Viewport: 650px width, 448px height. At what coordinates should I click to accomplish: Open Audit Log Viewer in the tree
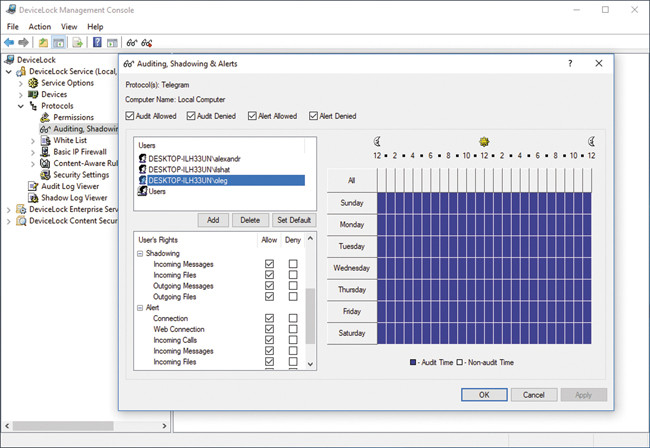coord(70,186)
